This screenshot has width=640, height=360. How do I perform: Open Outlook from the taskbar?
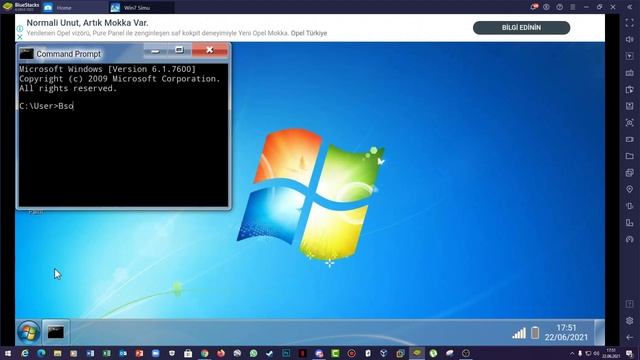[123, 353]
